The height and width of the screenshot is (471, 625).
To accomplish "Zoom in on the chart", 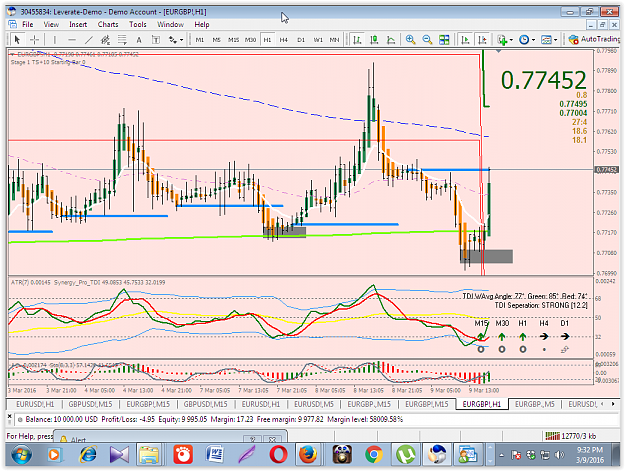I will coord(410,39).
